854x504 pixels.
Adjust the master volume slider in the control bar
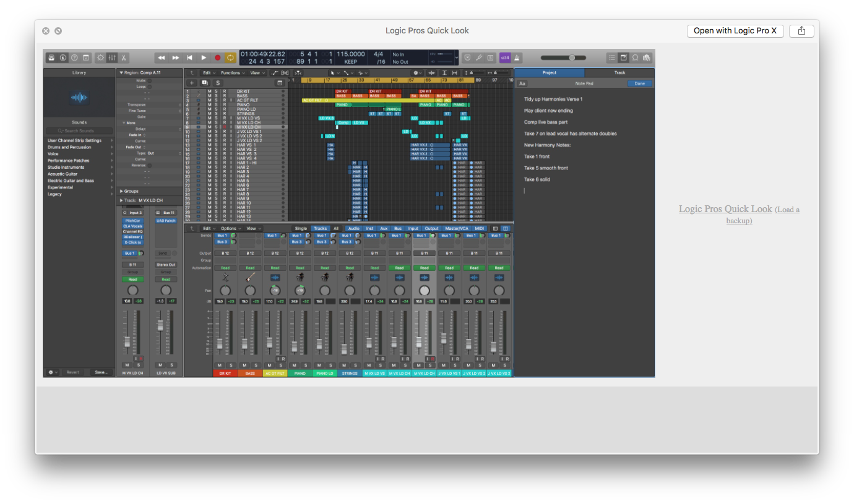572,57
